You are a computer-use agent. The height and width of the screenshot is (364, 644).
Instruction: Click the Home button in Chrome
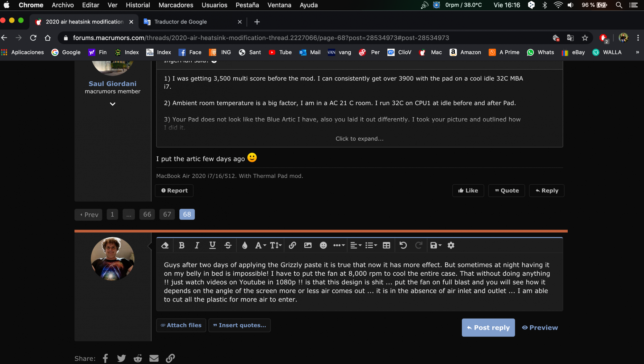[48, 38]
